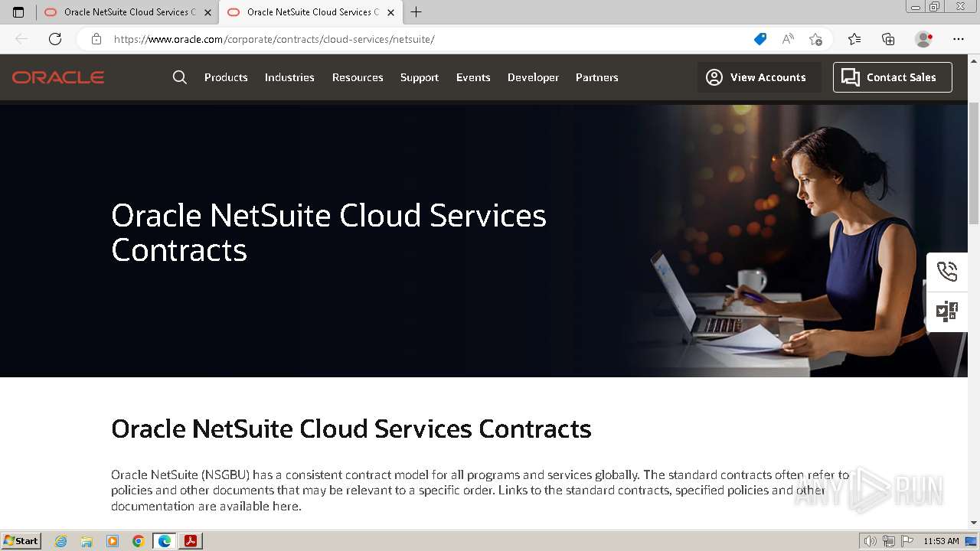Close the first Oracle NetSuite tab
This screenshot has width=980, height=551.
207,12
